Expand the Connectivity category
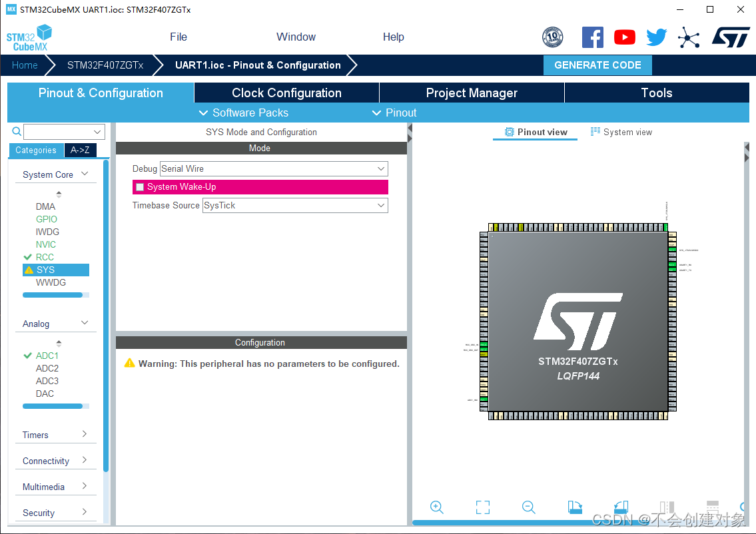 coord(55,460)
